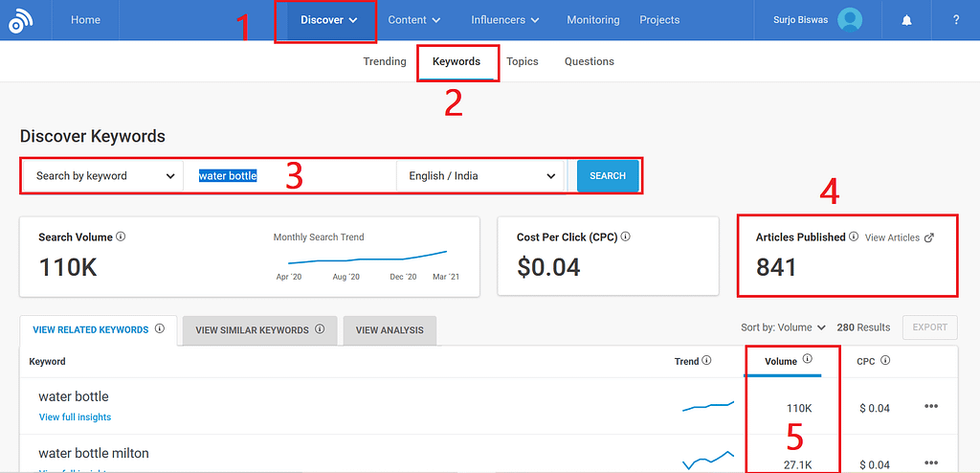Open Projects in top navigation
Viewport: 980px width, 473px height.
pyautogui.click(x=659, y=20)
